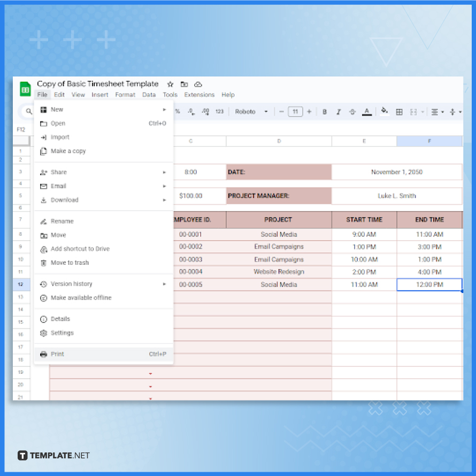The height and width of the screenshot is (476, 476).
Task: Select cell F12 showing 12:00 PM
Action: (x=429, y=285)
